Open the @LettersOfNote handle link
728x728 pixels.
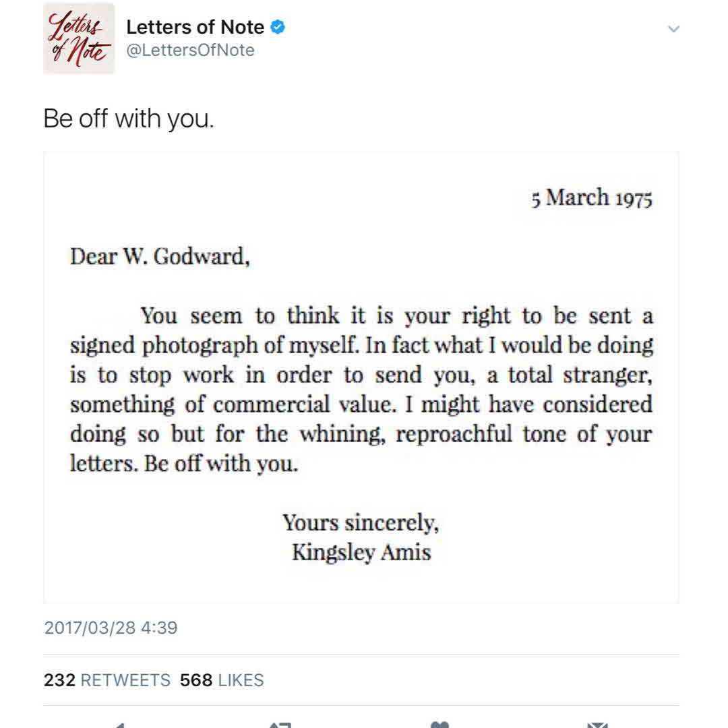click(x=191, y=51)
